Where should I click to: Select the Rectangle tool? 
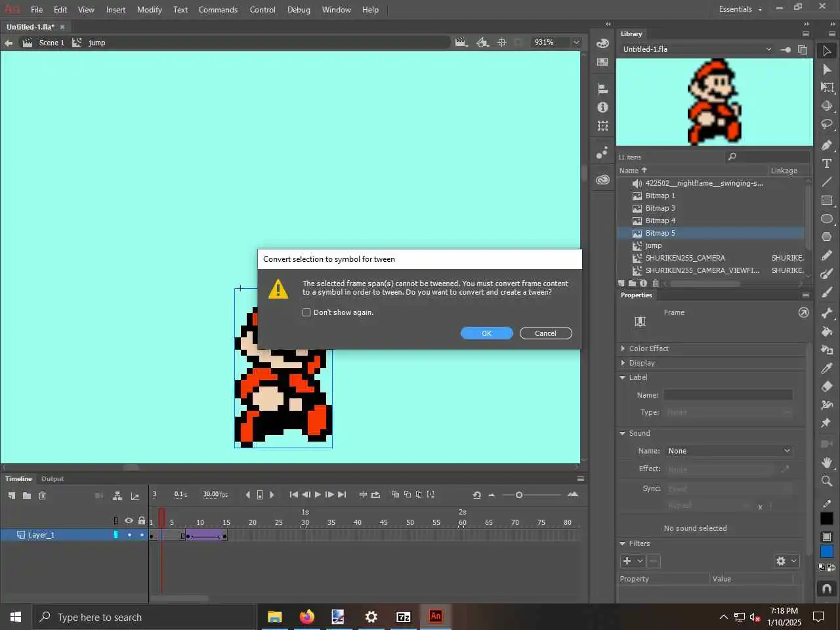[827, 200]
